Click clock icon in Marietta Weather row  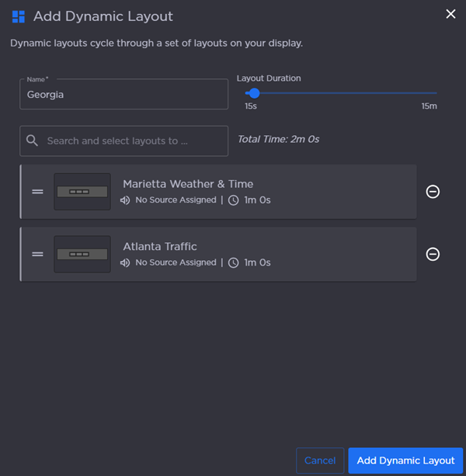234,200
